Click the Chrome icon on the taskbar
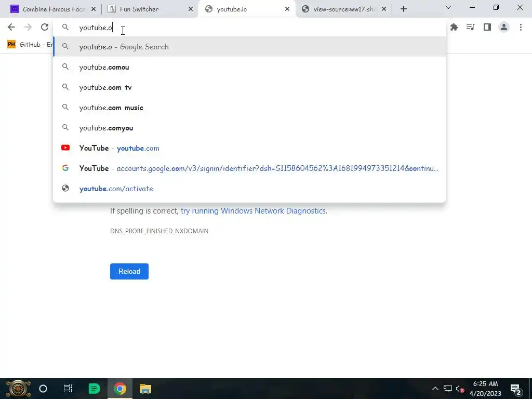The height and width of the screenshot is (399, 532). point(120,389)
